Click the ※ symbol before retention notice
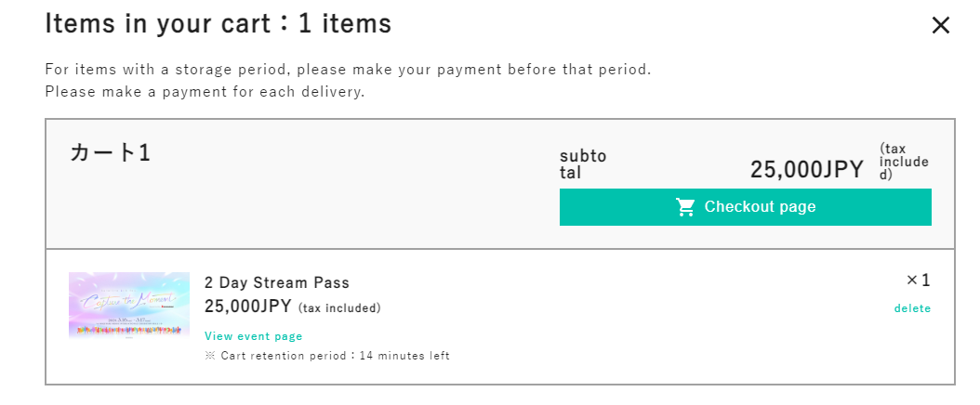 pyautogui.click(x=210, y=356)
